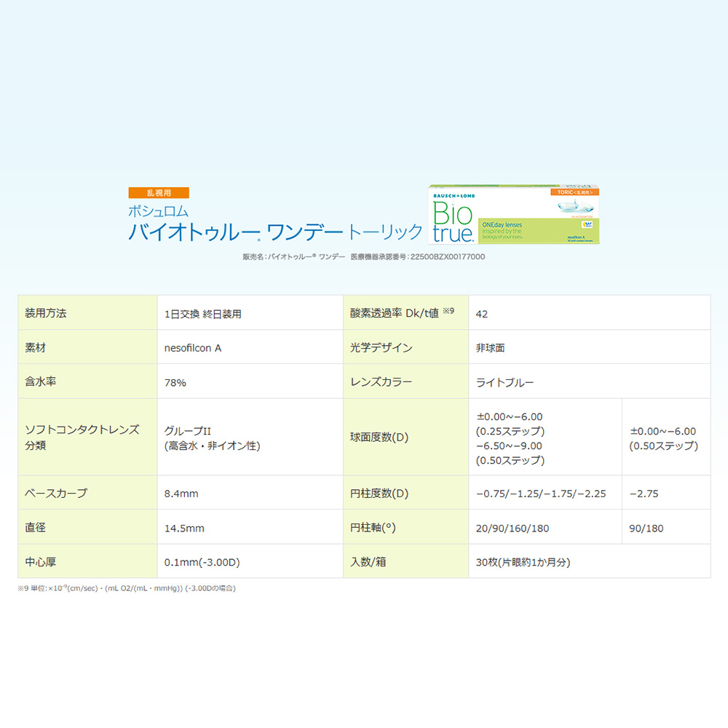Select the 8.4mm base curve value
This screenshot has height=728, width=728.
(x=181, y=494)
